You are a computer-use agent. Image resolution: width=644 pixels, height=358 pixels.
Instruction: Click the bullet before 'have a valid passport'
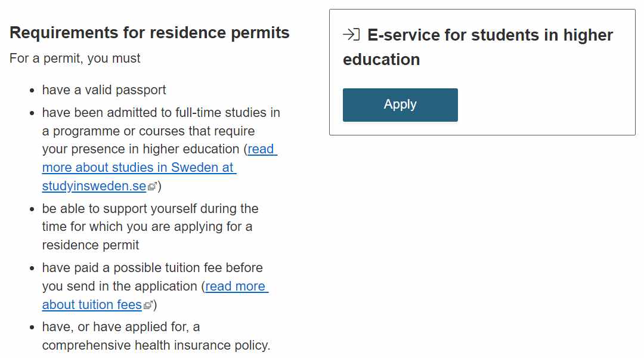[32, 91]
